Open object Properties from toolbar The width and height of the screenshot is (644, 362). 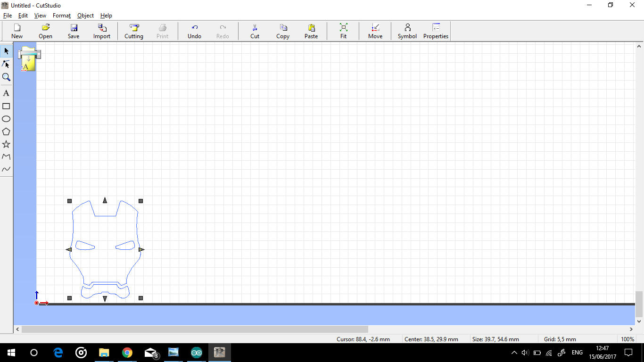(x=436, y=31)
